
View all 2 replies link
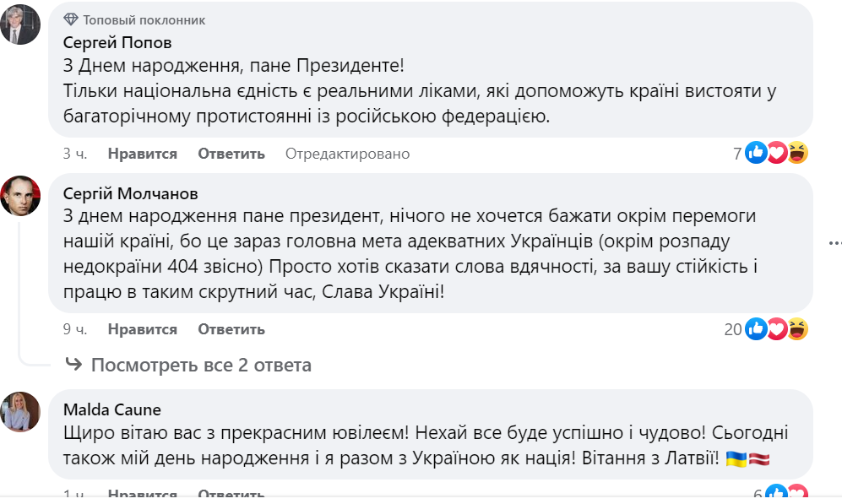[201, 366]
